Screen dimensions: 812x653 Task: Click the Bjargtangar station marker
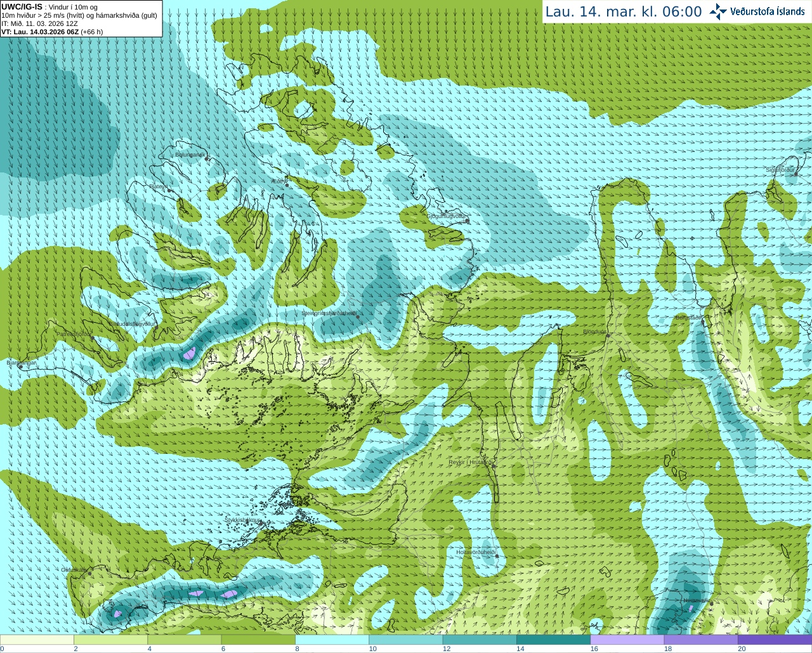[20, 367]
